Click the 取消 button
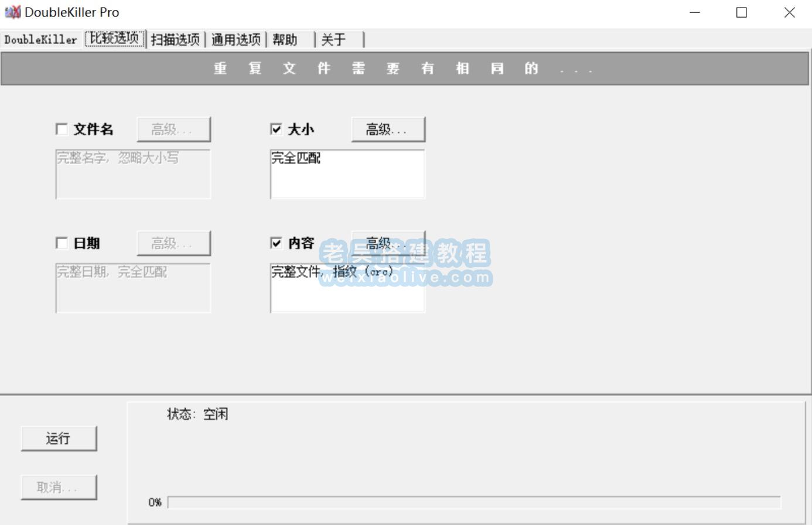The image size is (812, 525). (x=59, y=487)
